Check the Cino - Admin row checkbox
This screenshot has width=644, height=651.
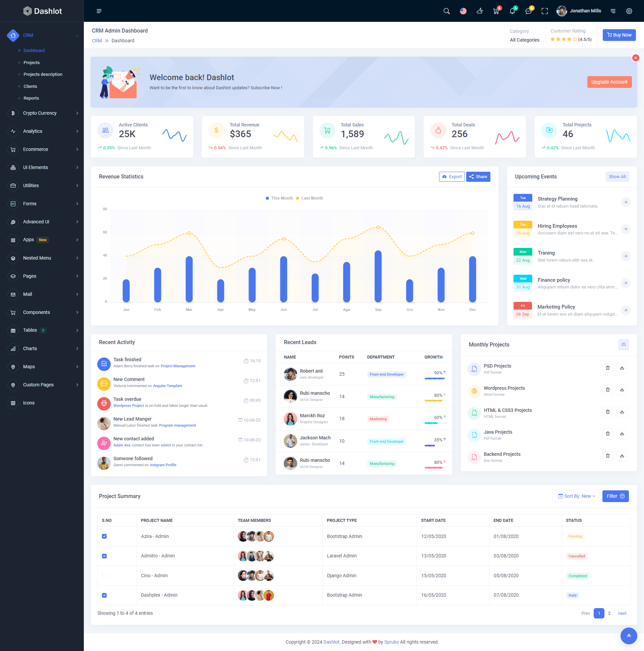[x=104, y=576]
